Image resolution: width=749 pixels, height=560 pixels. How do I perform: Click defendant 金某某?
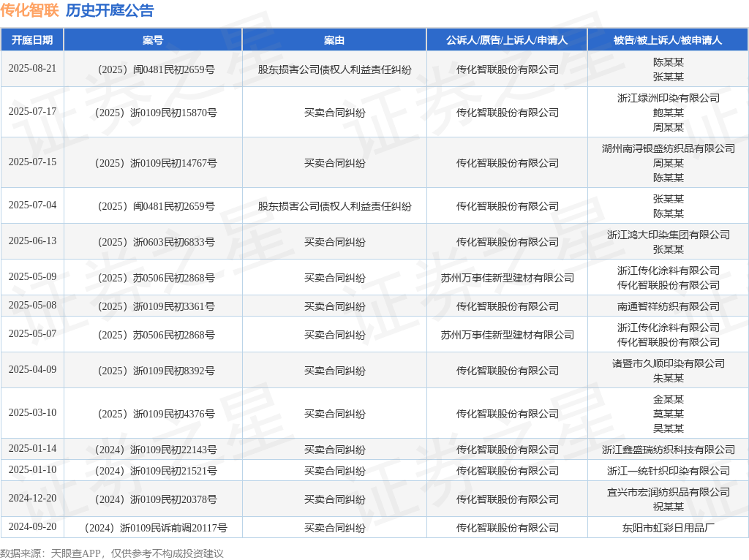(x=669, y=399)
